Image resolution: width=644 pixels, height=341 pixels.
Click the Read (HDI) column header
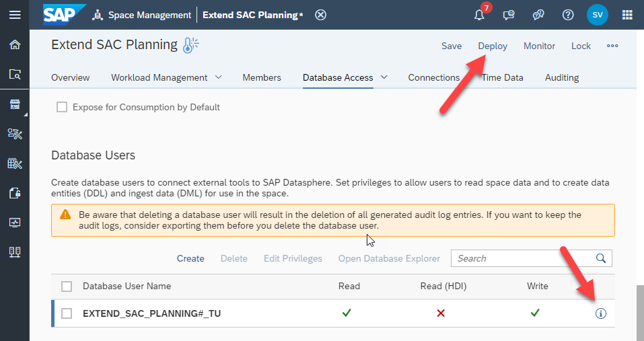(443, 286)
